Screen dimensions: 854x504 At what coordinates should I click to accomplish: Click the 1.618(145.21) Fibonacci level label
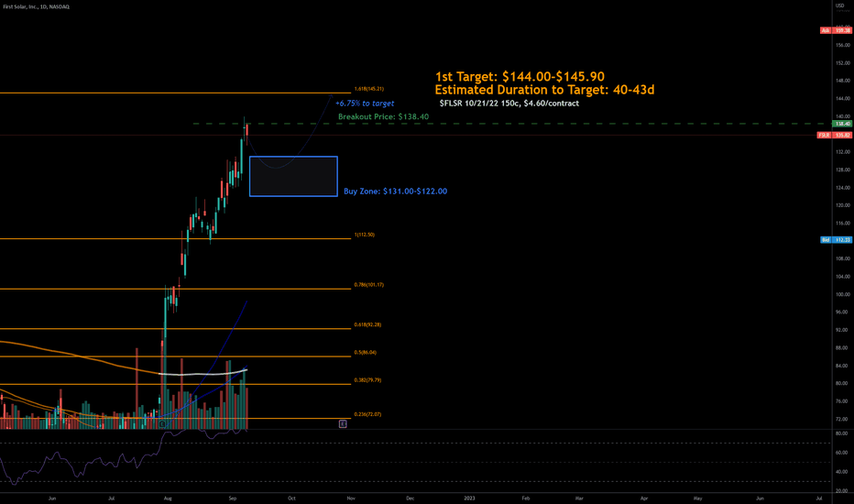(368, 89)
